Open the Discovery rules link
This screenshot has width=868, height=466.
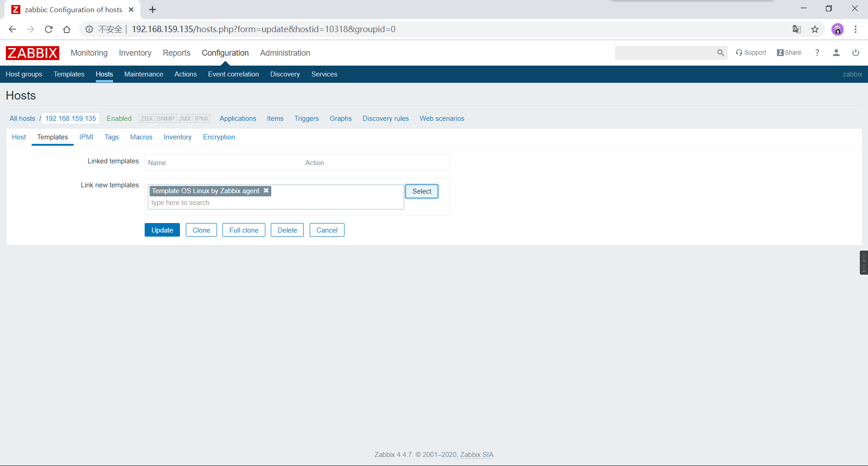386,119
